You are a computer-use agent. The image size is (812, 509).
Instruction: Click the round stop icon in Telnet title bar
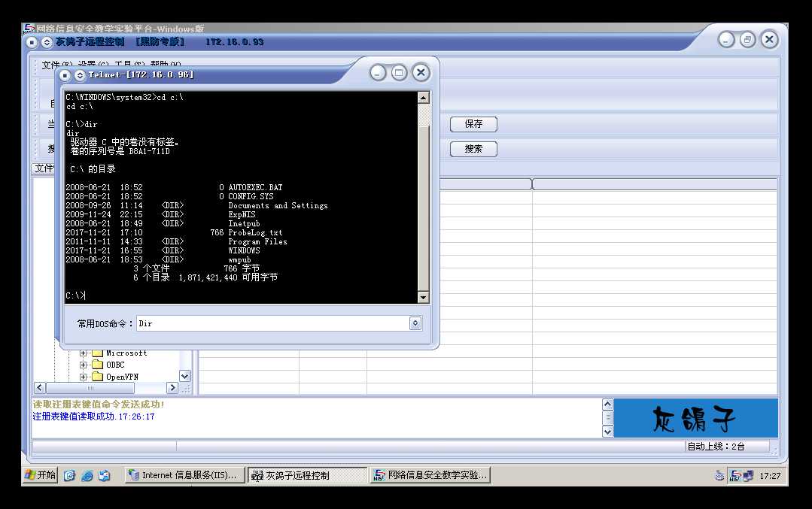65,75
